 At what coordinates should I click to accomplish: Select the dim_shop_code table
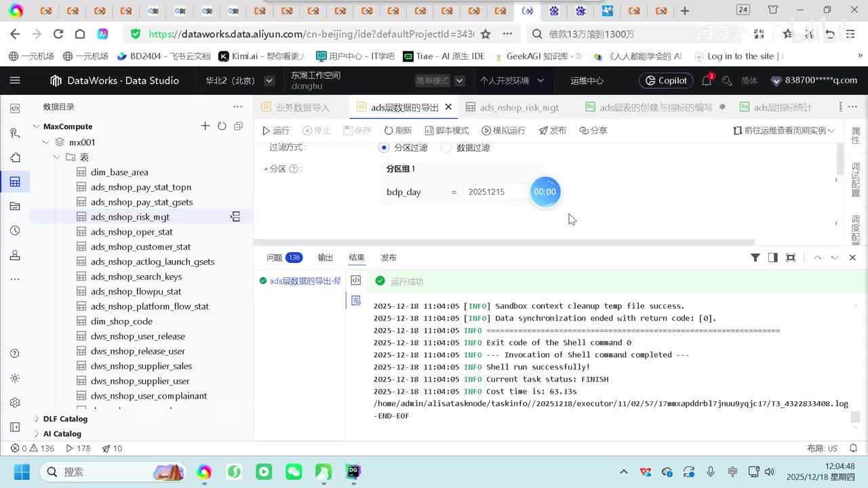point(121,321)
